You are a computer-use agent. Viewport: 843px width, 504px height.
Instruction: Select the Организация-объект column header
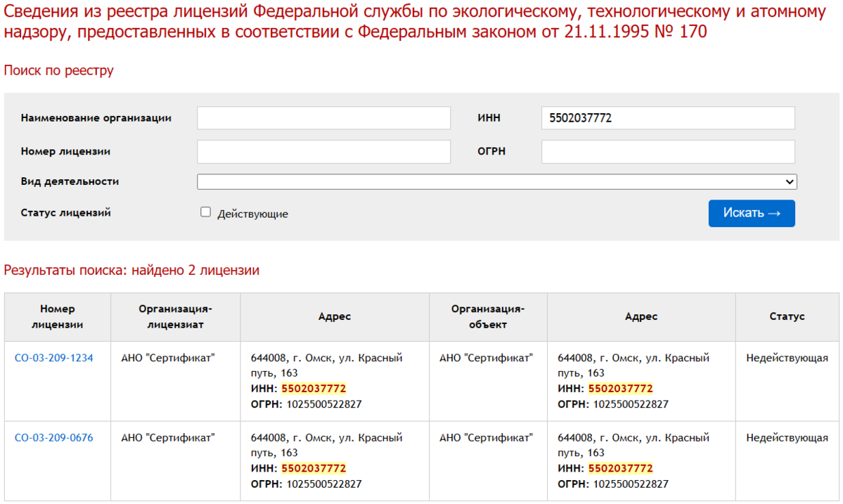488,317
